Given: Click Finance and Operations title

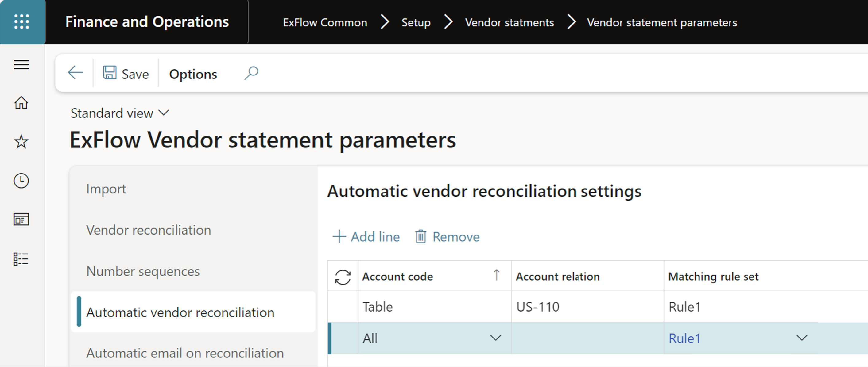Looking at the screenshot, I should [147, 22].
